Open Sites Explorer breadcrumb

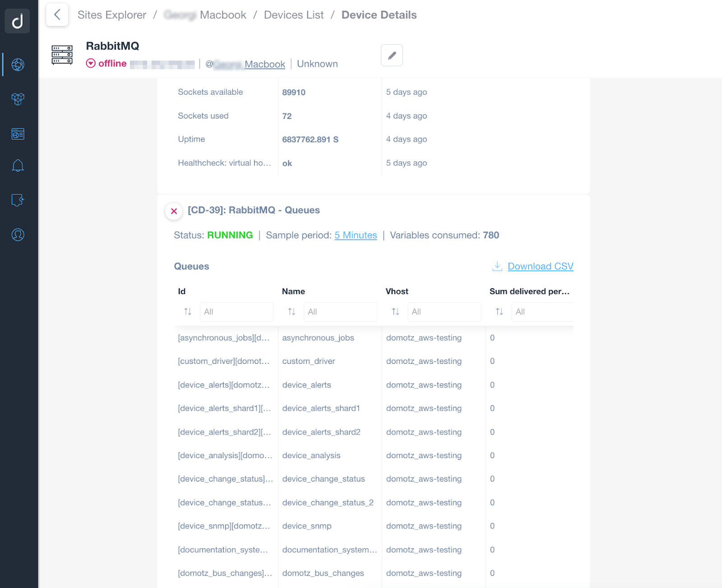click(x=112, y=15)
